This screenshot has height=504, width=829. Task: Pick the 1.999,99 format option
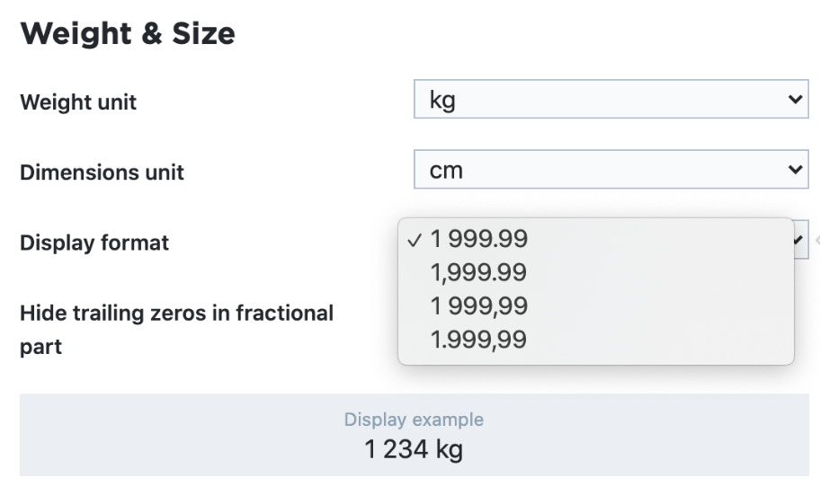pos(478,340)
